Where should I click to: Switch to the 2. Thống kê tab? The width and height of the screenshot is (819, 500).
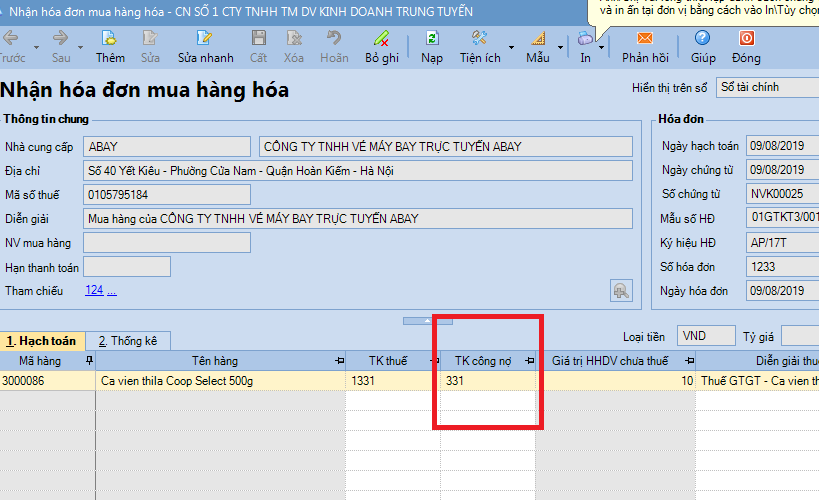point(128,341)
